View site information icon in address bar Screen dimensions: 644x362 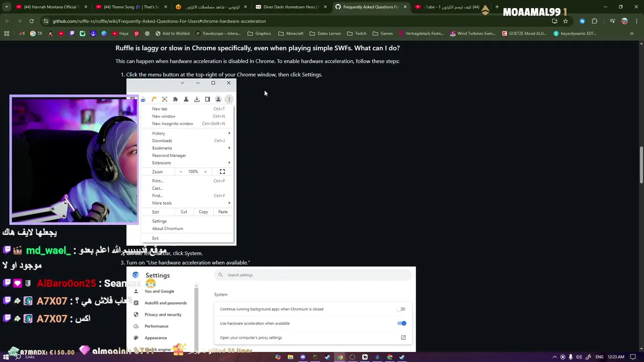(x=46, y=21)
